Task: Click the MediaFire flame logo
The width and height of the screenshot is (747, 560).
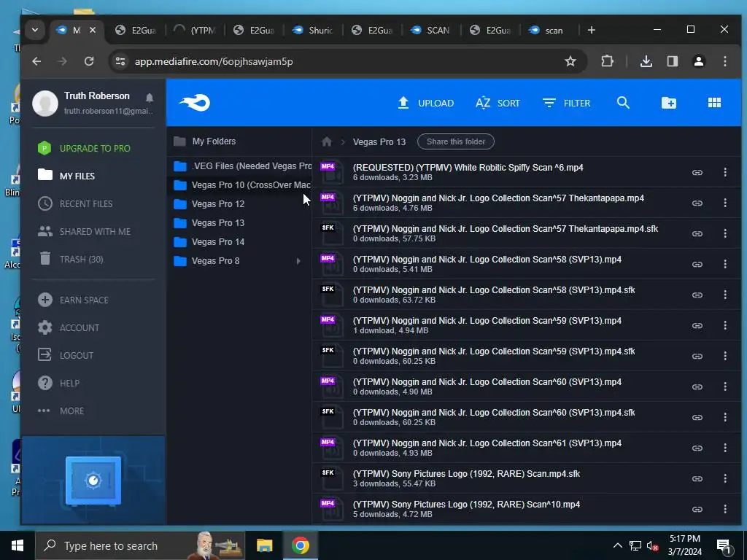Action: click(194, 102)
